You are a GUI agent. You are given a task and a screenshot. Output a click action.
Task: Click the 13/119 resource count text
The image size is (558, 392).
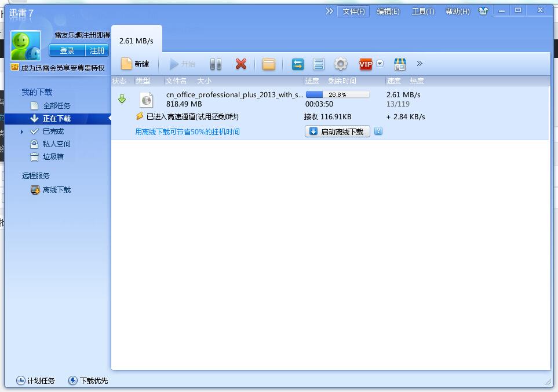click(x=398, y=104)
